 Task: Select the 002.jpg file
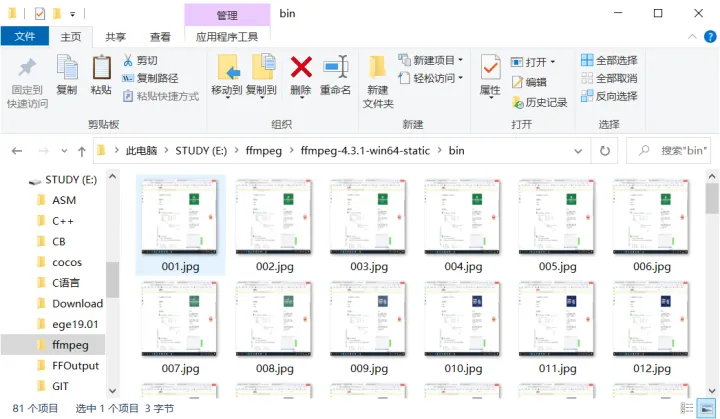coord(274,225)
